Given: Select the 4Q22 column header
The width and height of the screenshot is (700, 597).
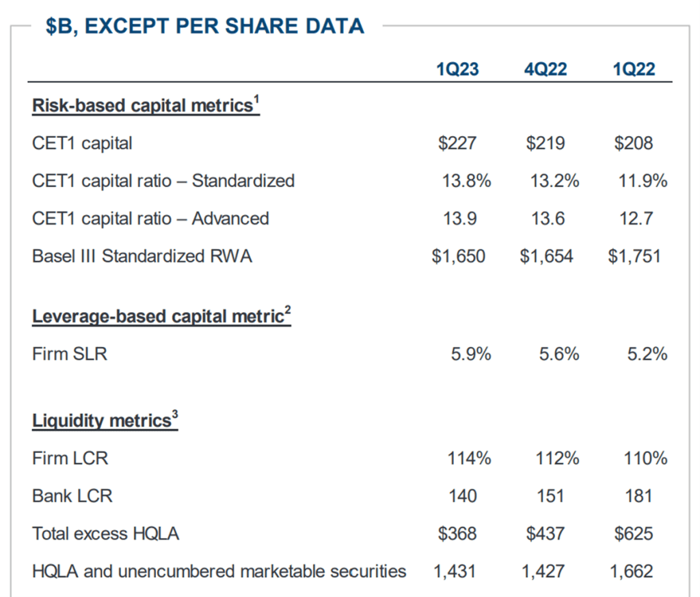Looking at the screenshot, I should (x=546, y=69).
